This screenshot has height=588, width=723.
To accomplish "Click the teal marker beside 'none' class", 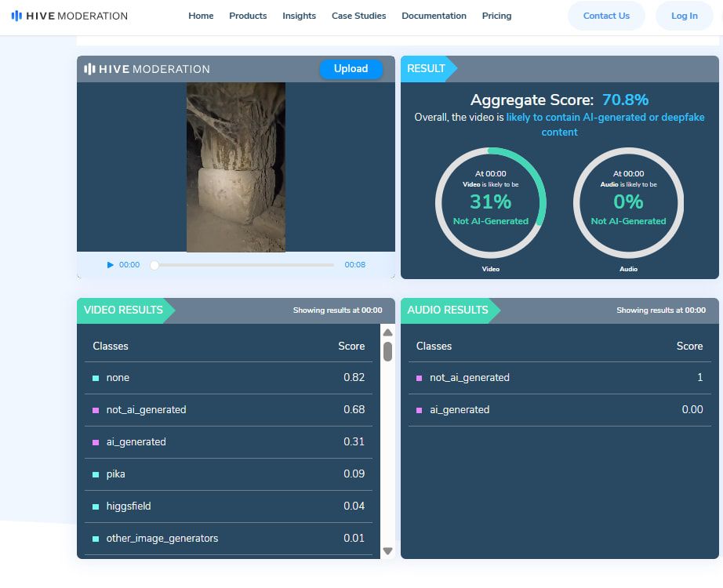I will [96, 378].
